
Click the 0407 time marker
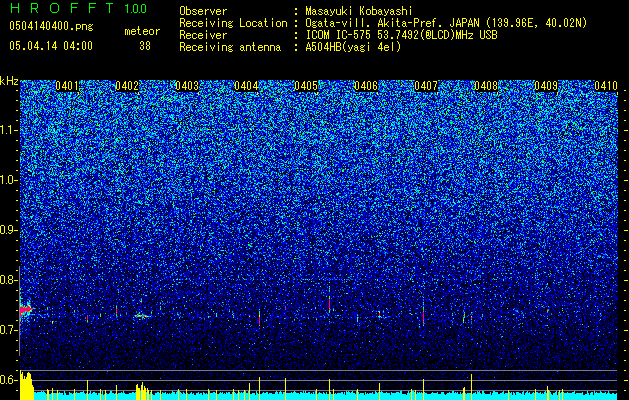click(426, 86)
